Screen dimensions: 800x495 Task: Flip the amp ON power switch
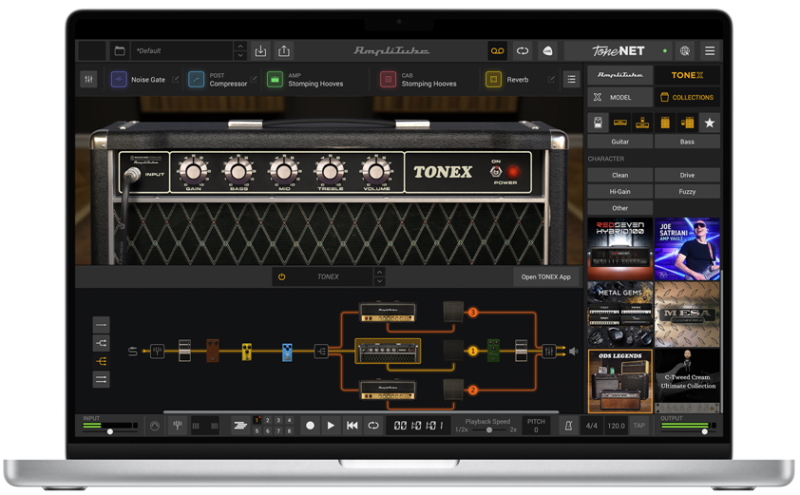pyautogui.click(x=496, y=172)
